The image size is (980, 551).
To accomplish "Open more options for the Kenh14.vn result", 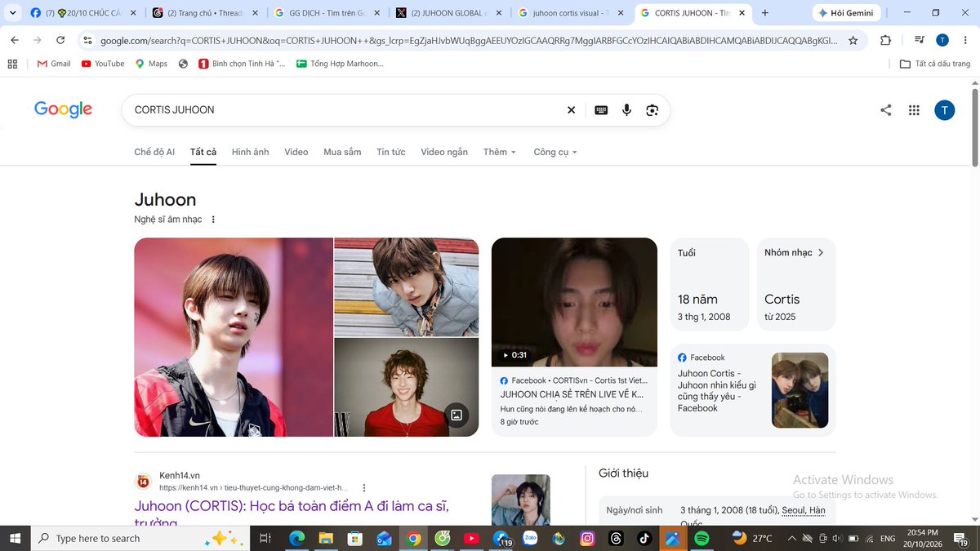I will pos(364,487).
